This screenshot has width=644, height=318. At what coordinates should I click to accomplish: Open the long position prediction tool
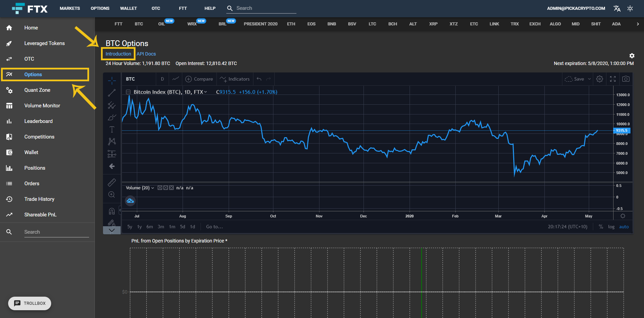(112, 154)
